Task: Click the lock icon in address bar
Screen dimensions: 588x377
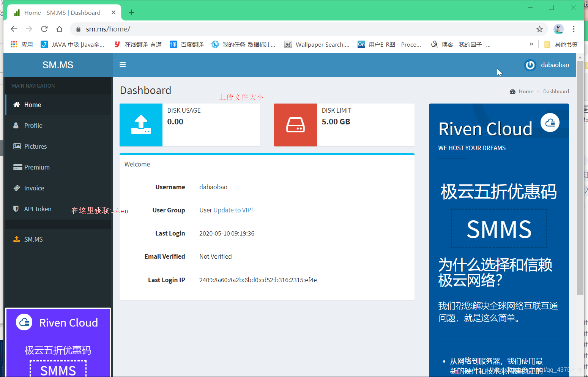Action: (78, 29)
